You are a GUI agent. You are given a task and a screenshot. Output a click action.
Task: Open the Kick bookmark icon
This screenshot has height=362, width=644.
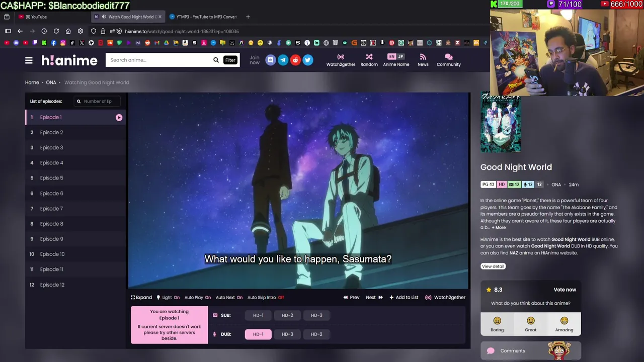coord(44,43)
